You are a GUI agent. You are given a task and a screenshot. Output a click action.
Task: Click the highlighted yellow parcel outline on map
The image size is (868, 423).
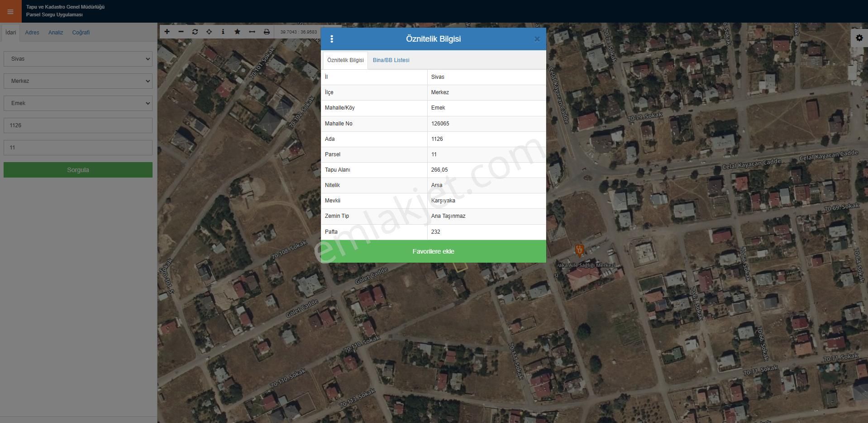pyautogui.click(x=460, y=267)
